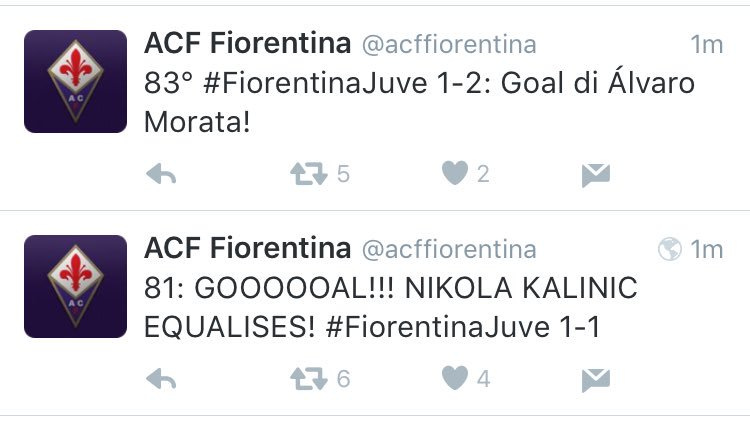Reply to the Kalinic equaliser tweet
This screenshot has width=750, height=428.
161,379
